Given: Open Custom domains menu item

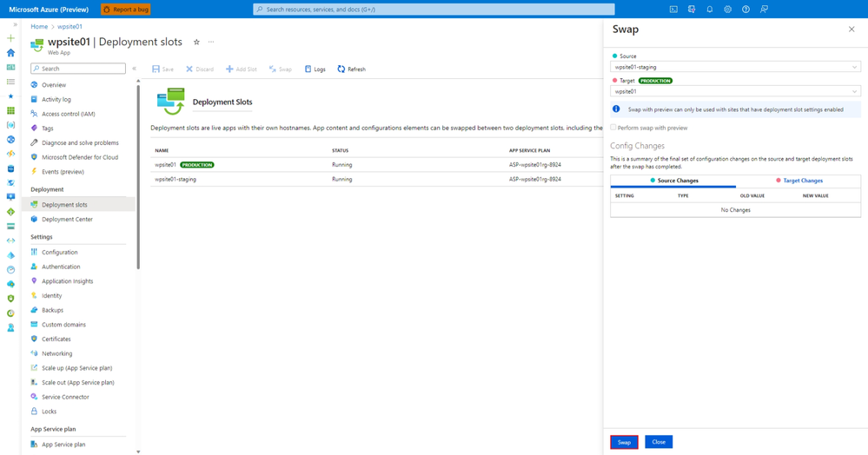Looking at the screenshot, I should click(x=63, y=325).
